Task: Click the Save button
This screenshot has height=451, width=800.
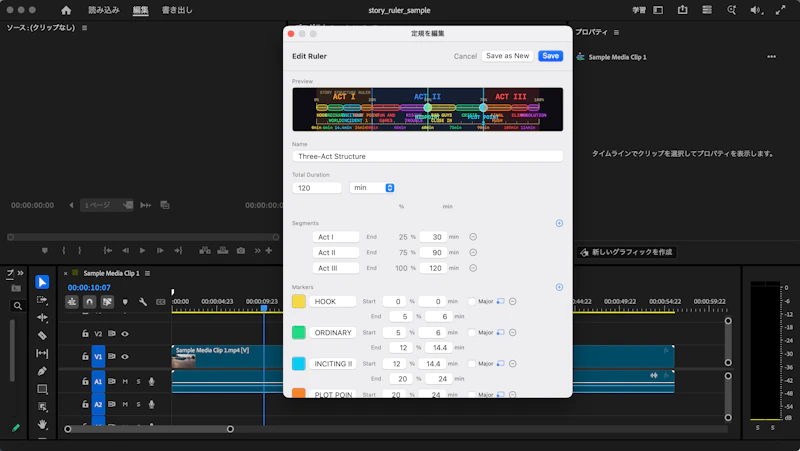Action: click(551, 56)
